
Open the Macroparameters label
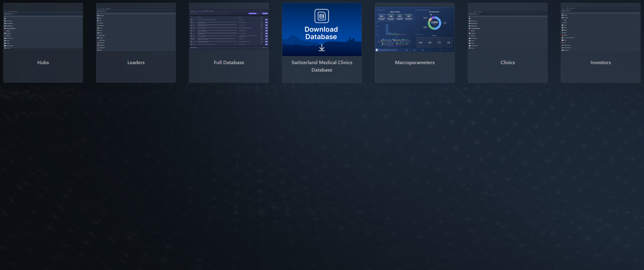coord(415,63)
